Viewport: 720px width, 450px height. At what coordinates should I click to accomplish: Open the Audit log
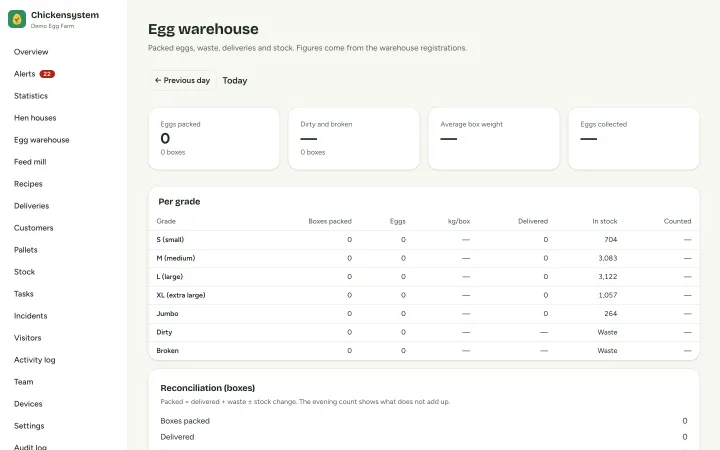pyautogui.click(x=30, y=446)
